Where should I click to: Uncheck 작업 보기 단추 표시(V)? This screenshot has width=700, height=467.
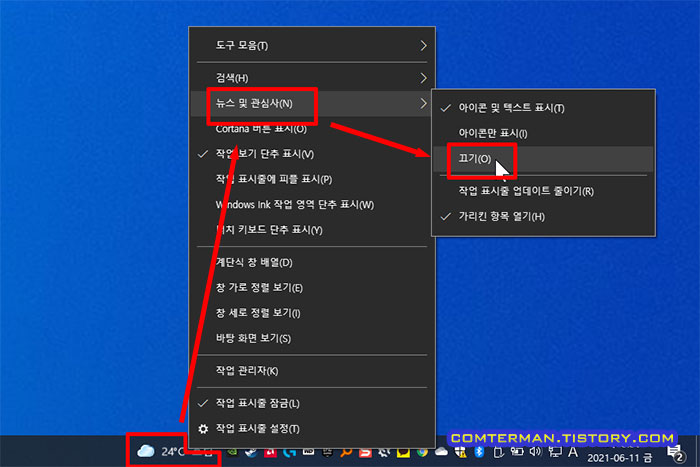(x=312, y=154)
